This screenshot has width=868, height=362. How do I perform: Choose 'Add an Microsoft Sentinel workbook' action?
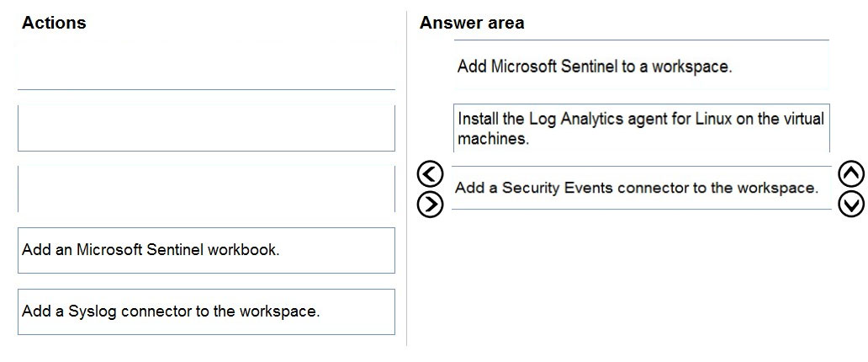coord(206,250)
